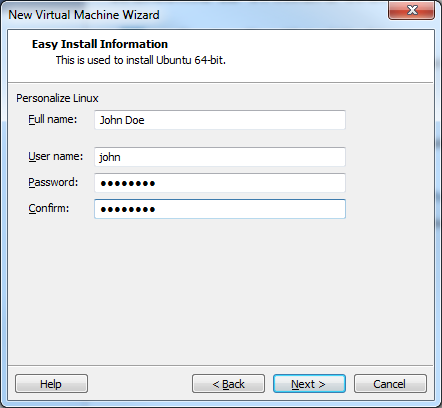Click inside the Confirm password field

click(220, 209)
